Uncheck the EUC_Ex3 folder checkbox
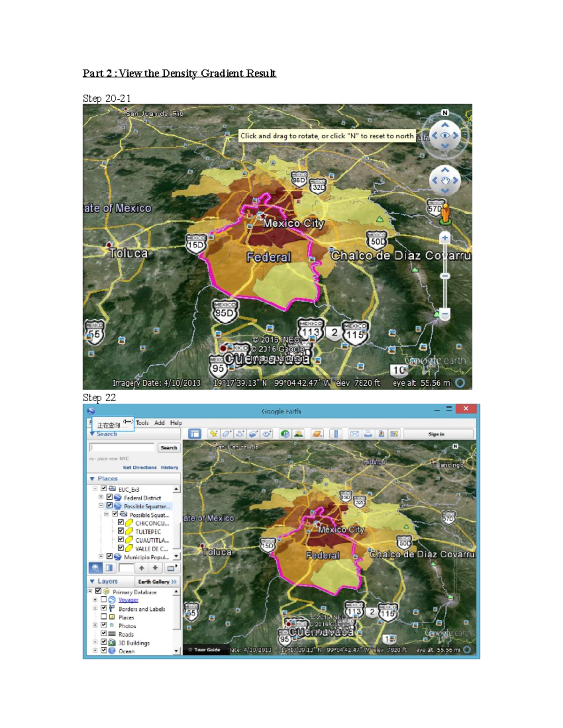The height and width of the screenshot is (728, 563). click(104, 488)
